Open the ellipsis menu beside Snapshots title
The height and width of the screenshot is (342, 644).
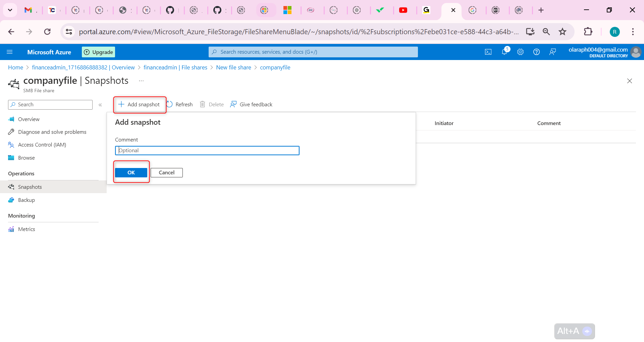(x=141, y=80)
